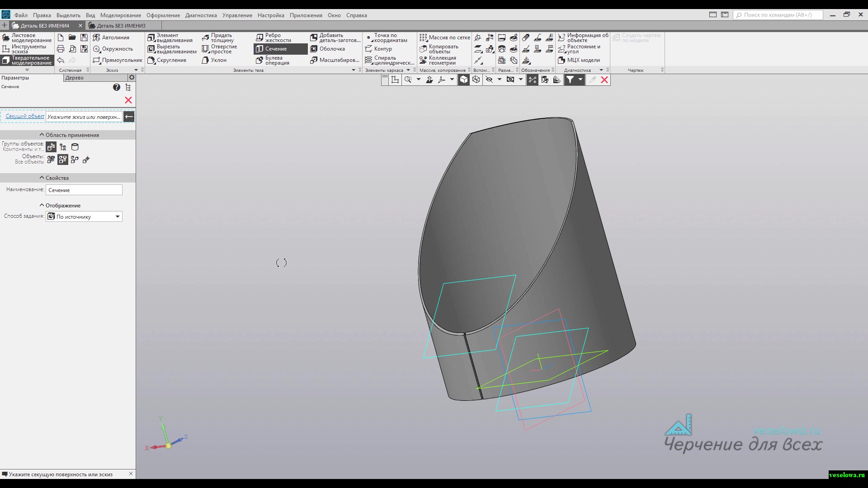Select Точка по координатам tool
The width and height of the screenshot is (868, 488).
(387, 38)
